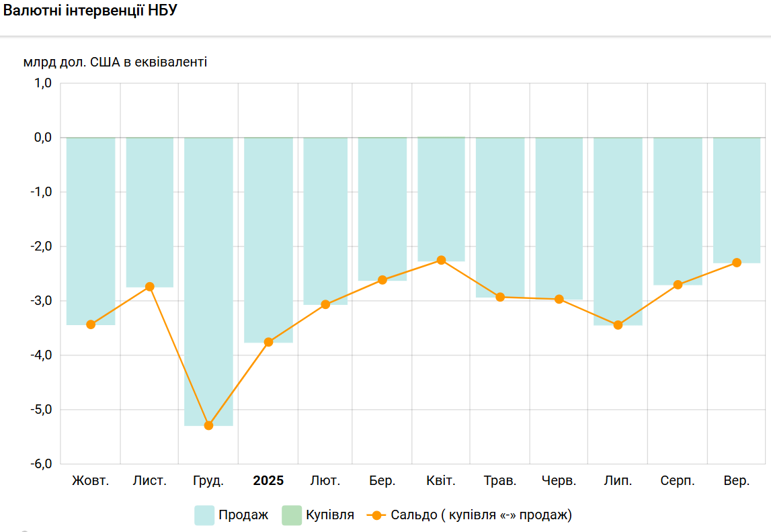The width and height of the screenshot is (771, 532).
Task: Select the sales bar for Серп.
Action: [678, 208]
